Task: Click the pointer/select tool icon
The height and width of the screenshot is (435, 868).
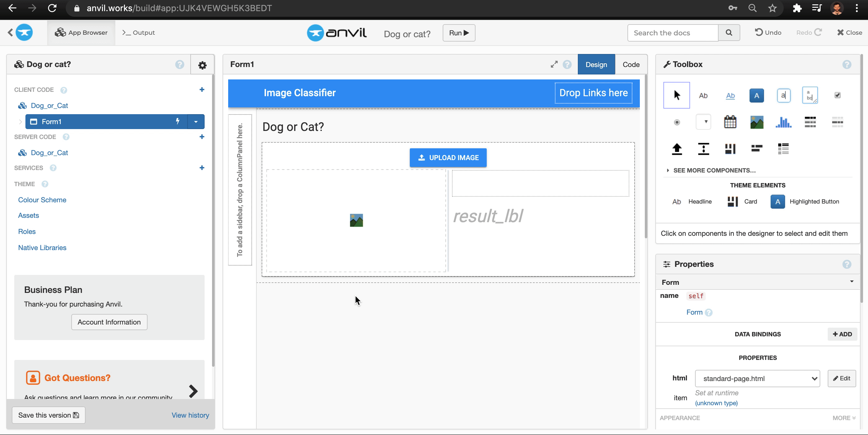Action: click(x=677, y=95)
